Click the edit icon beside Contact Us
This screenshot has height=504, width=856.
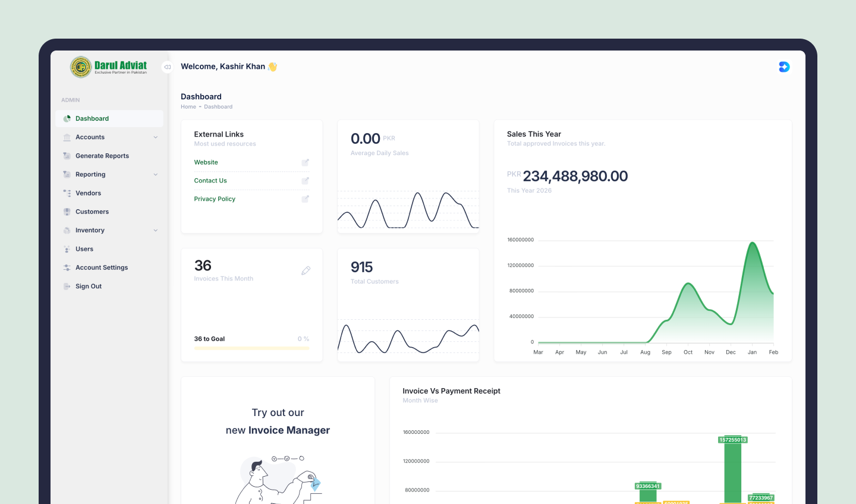point(305,181)
